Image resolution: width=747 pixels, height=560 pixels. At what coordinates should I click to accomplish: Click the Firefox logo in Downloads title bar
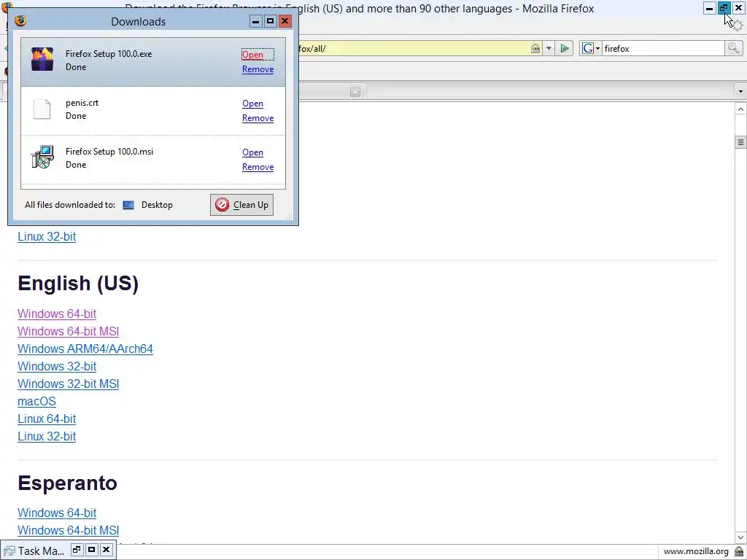click(x=20, y=21)
